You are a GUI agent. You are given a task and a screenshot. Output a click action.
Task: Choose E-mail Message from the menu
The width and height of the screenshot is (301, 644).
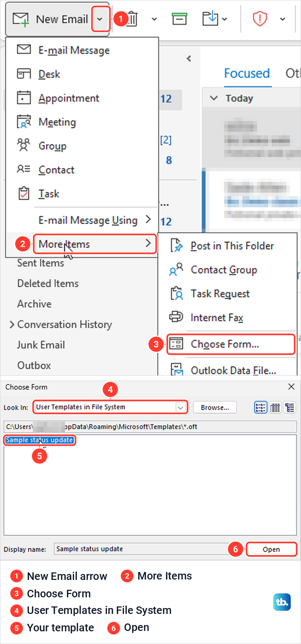[x=82, y=50]
